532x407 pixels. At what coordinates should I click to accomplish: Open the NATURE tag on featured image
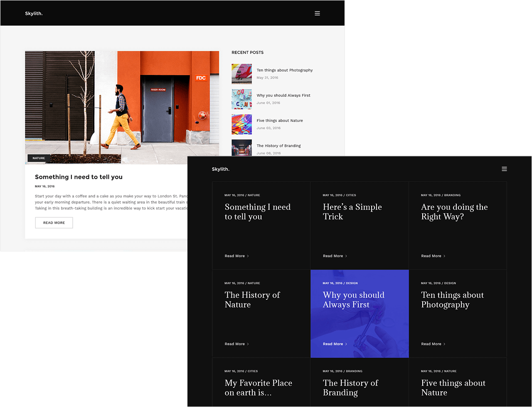click(x=39, y=158)
